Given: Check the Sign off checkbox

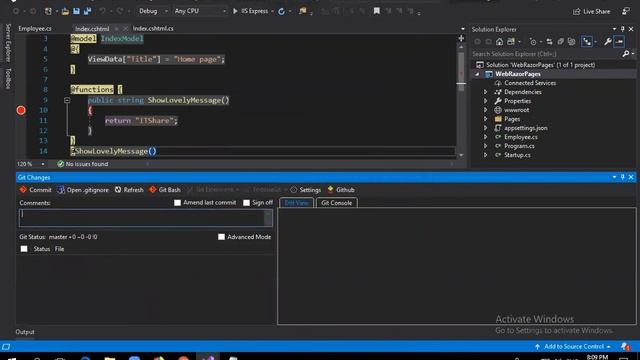Looking at the screenshot, I should tap(247, 203).
